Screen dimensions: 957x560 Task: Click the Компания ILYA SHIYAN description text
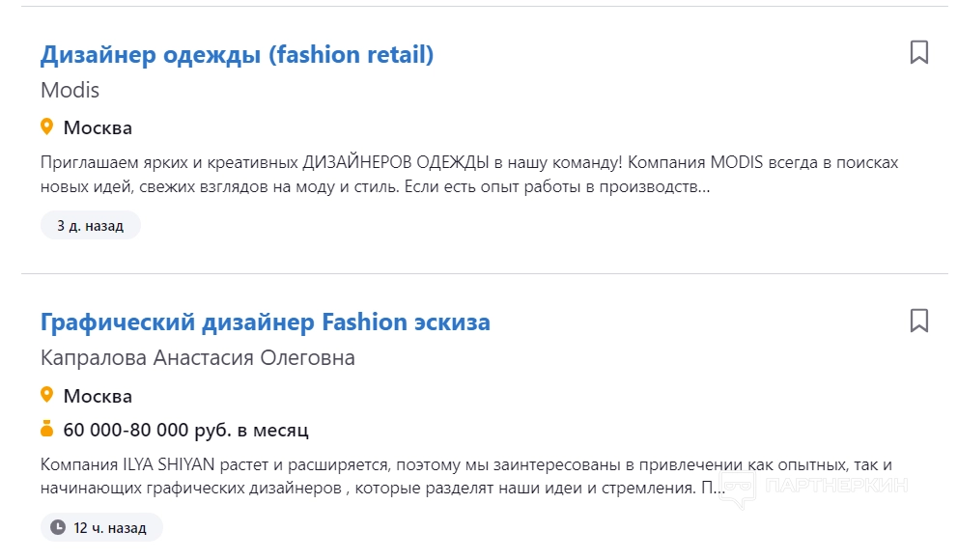pyautogui.click(x=464, y=476)
